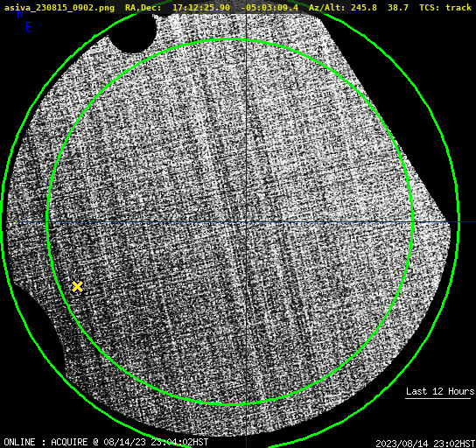Click the inner green circle top edge
Viewport: 476px width, 448px height.
[230, 39]
